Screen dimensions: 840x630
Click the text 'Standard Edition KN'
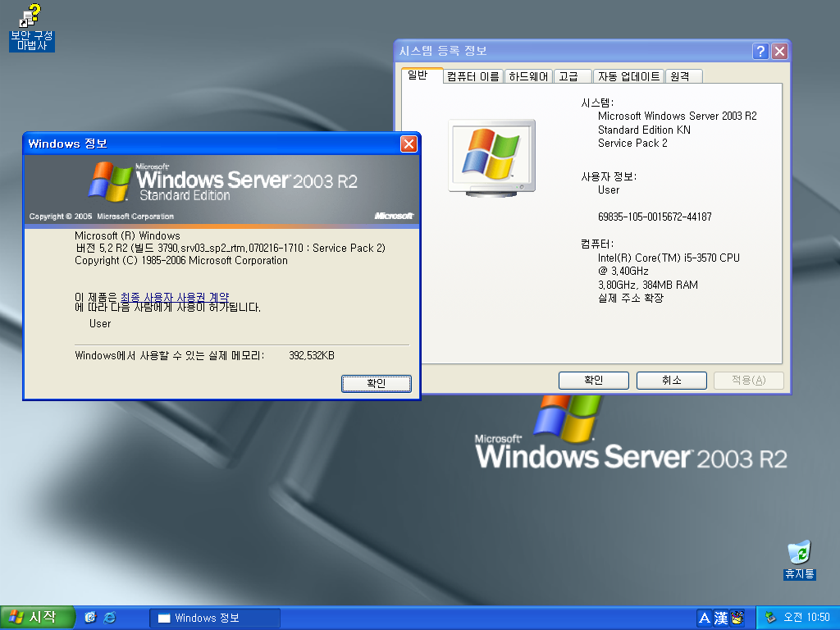[x=644, y=130]
